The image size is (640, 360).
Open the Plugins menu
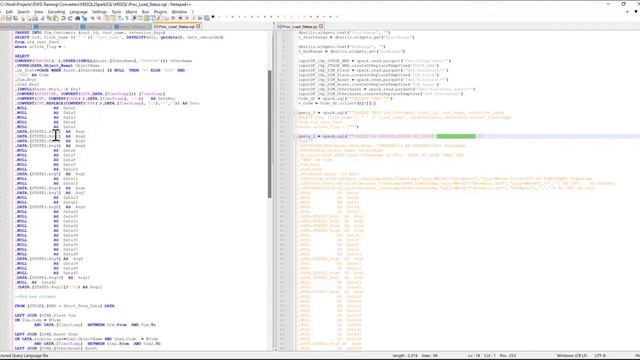pos(160,12)
